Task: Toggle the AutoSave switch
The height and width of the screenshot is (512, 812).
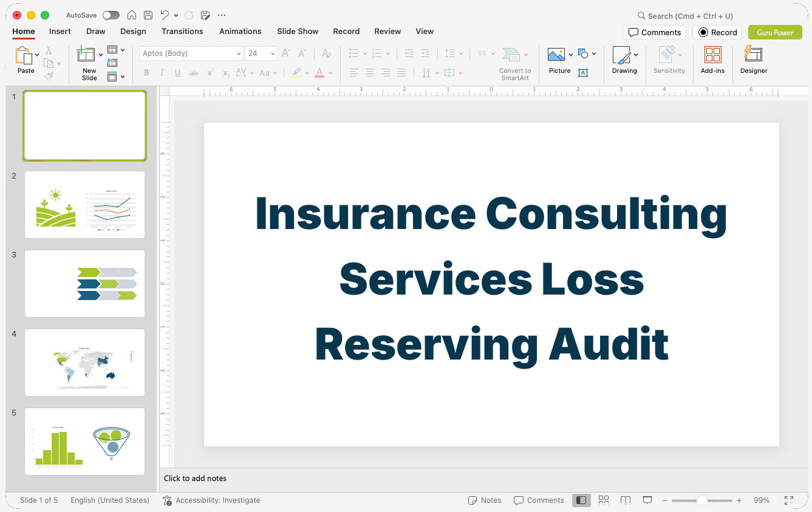Action: pyautogui.click(x=111, y=15)
